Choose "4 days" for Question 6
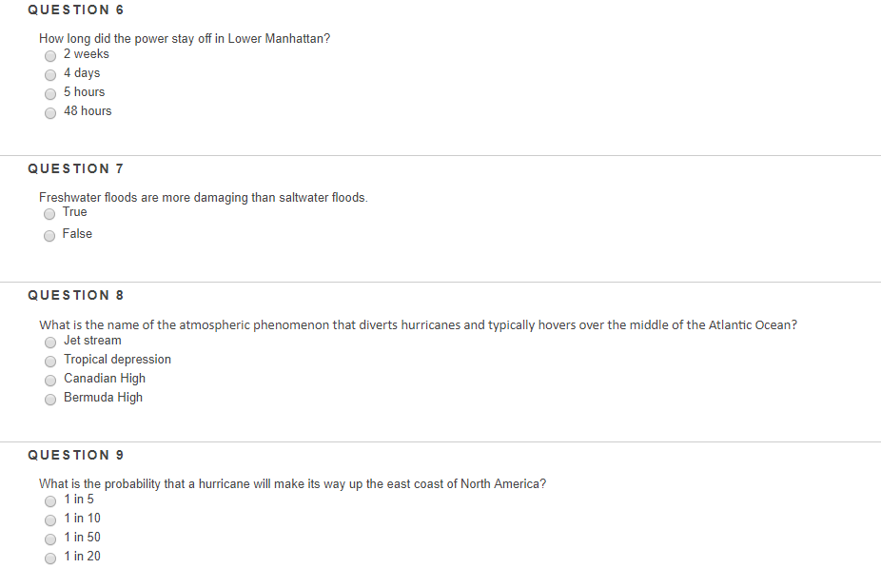The image size is (881, 588). click(50, 75)
